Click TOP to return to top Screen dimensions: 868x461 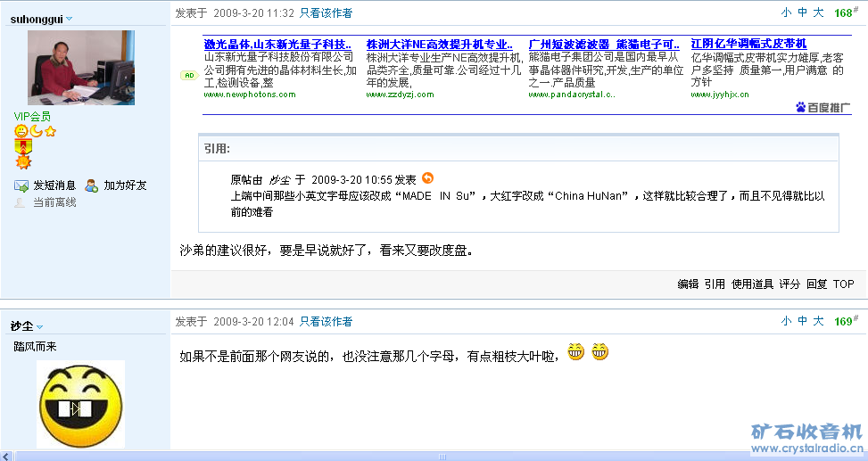[x=844, y=284]
